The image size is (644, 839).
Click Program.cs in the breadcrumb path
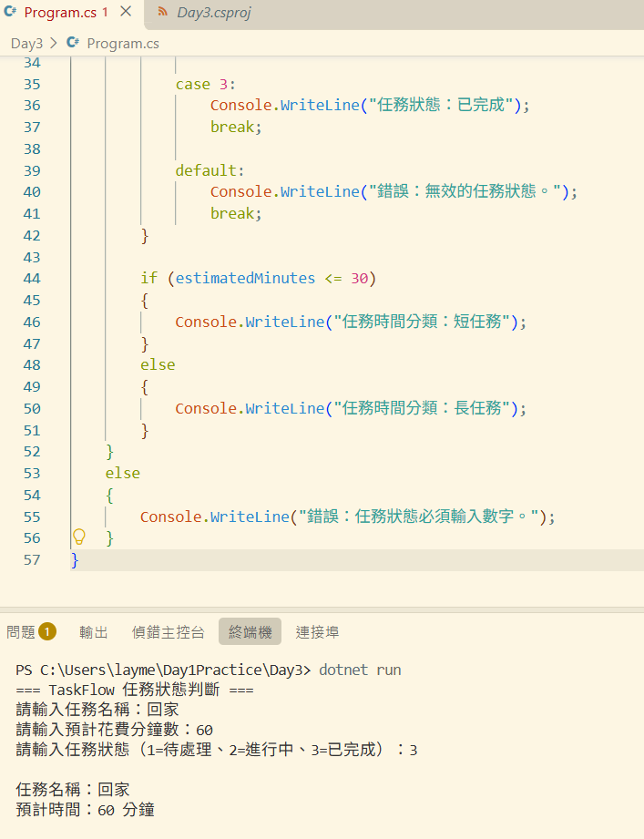tap(123, 44)
